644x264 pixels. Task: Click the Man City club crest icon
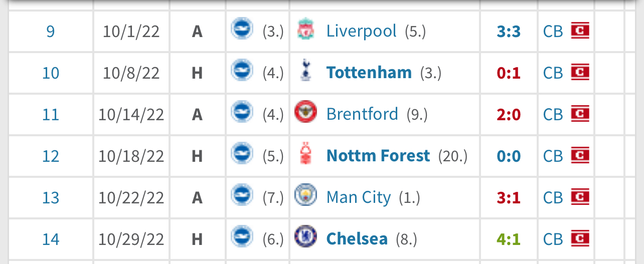304,195
